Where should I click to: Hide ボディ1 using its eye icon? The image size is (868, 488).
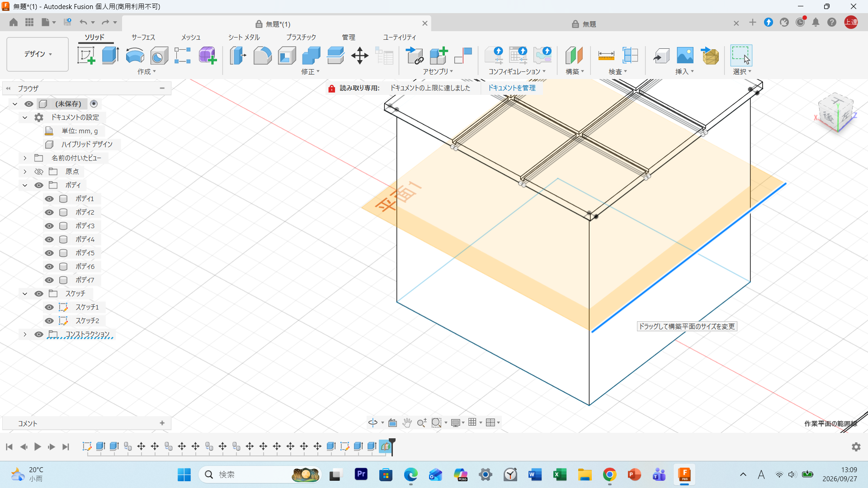tap(49, 199)
